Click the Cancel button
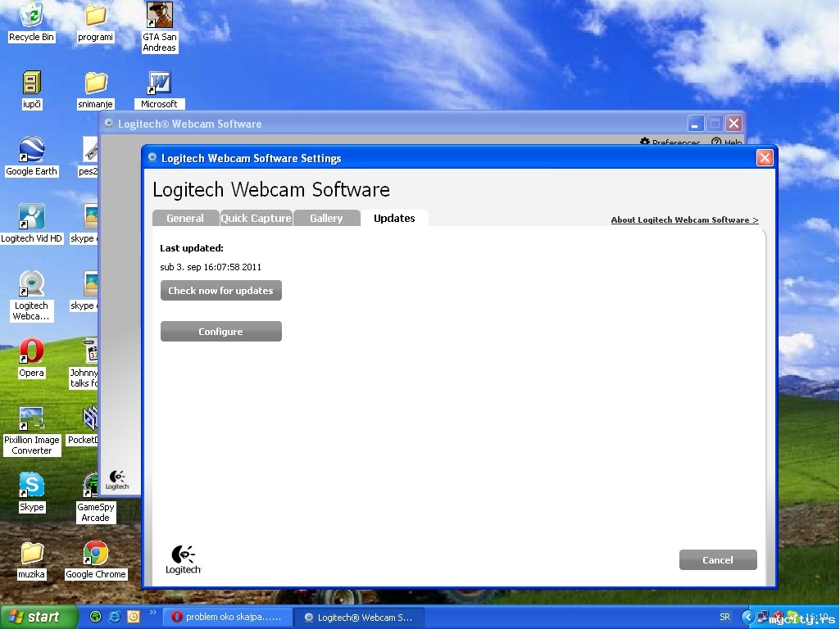This screenshot has width=840, height=629. click(x=718, y=560)
